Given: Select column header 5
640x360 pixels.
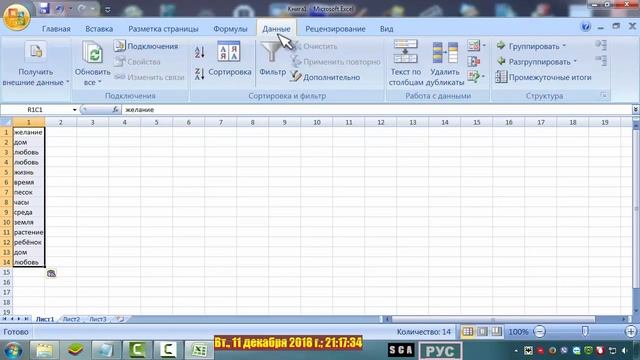Looking at the screenshot, I should (x=156, y=122).
